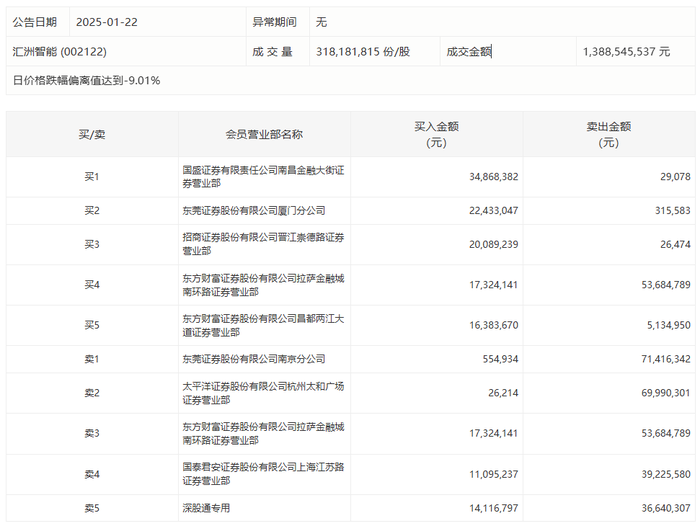
Task: Select the 卖3 row label
Action: (x=92, y=433)
